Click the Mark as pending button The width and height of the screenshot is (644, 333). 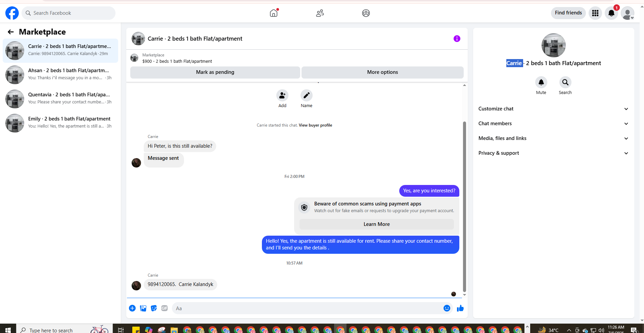(x=215, y=72)
